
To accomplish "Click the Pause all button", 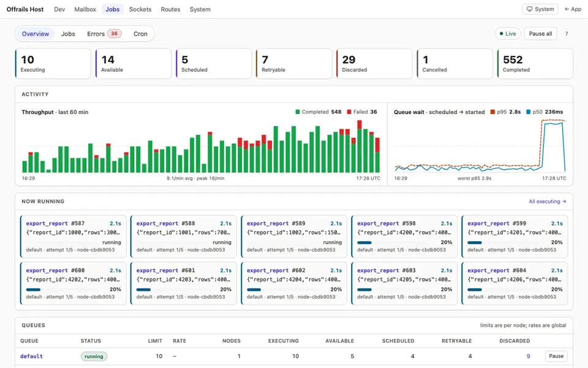I will 540,34.
